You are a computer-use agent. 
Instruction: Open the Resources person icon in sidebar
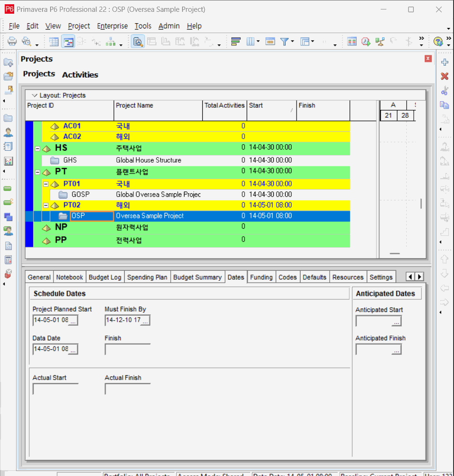pyautogui.click(x=8, y=132)
